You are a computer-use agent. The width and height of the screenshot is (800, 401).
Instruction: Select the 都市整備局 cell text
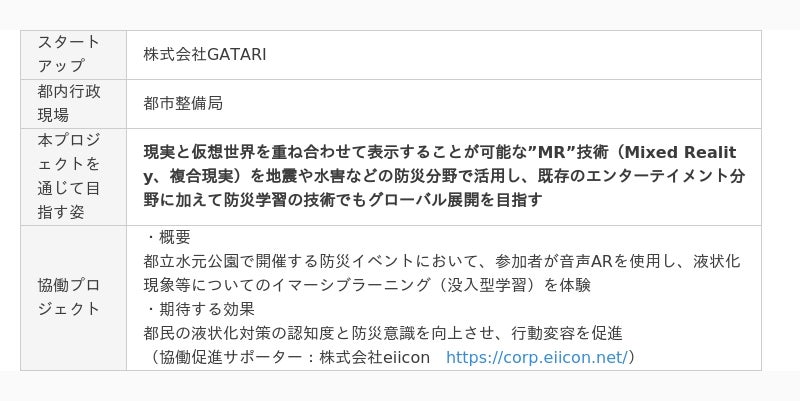pyautogui.click(x=182, y=103)
